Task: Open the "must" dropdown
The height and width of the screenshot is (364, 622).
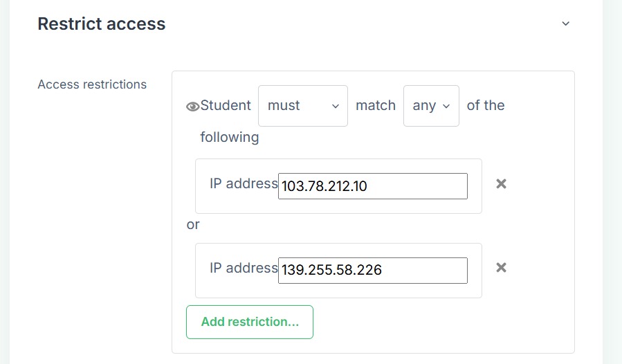Action: tap(303, 106)
